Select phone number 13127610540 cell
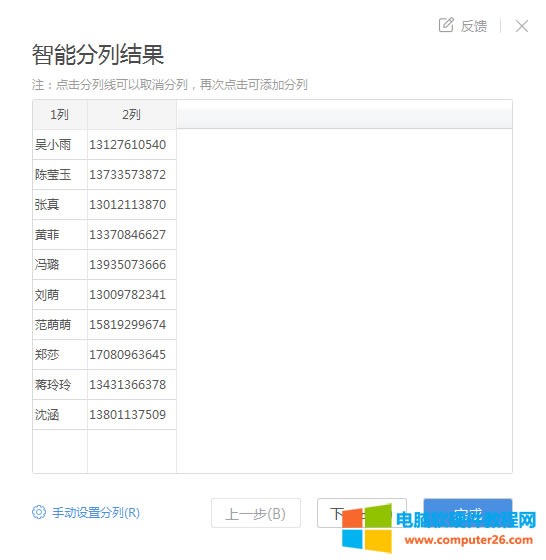 tap(132, 145)
